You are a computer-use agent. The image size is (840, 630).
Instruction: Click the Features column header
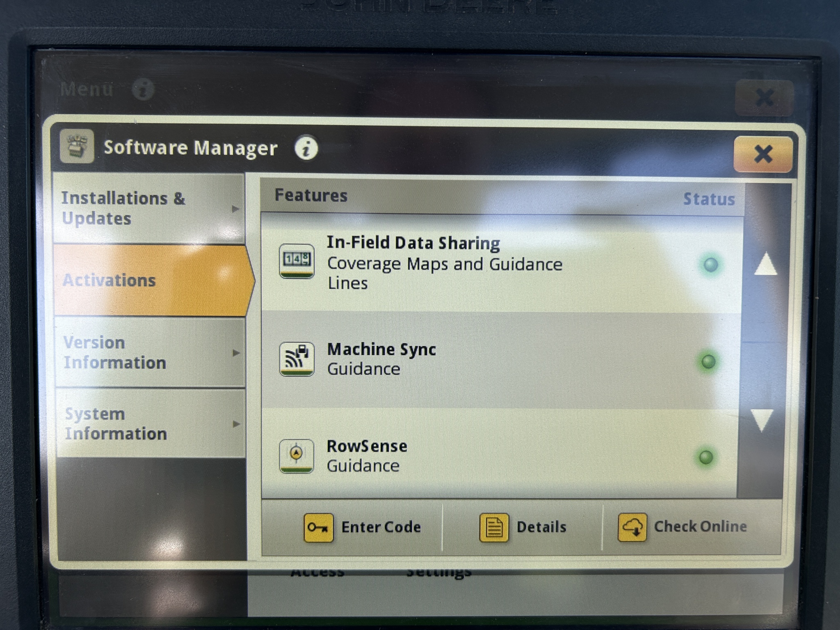(x=311, y=195)
